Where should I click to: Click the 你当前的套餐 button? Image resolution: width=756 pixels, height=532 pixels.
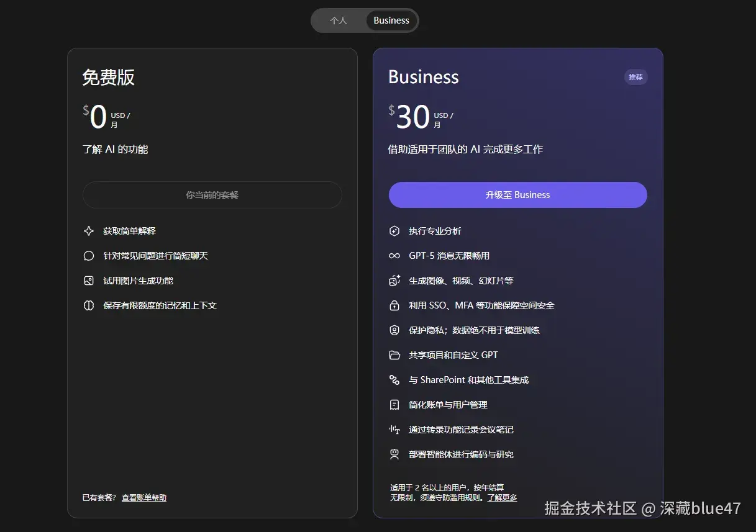pos(212,194)
